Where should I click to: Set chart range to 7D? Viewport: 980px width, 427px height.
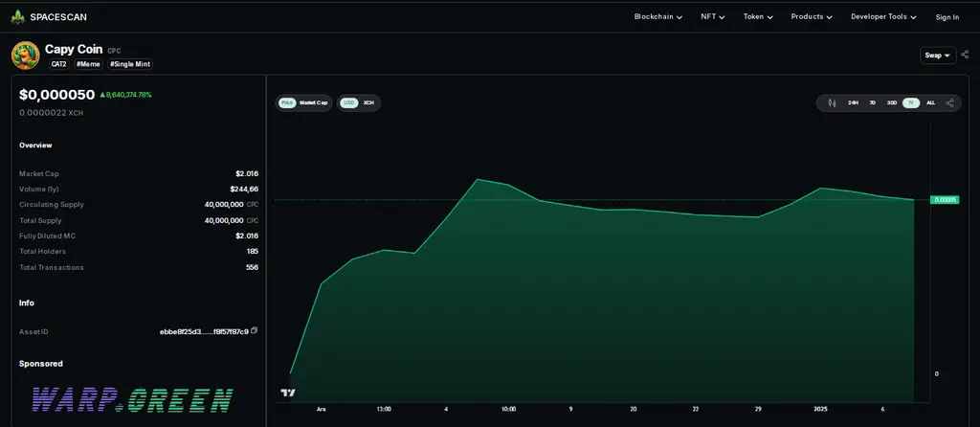873,103
